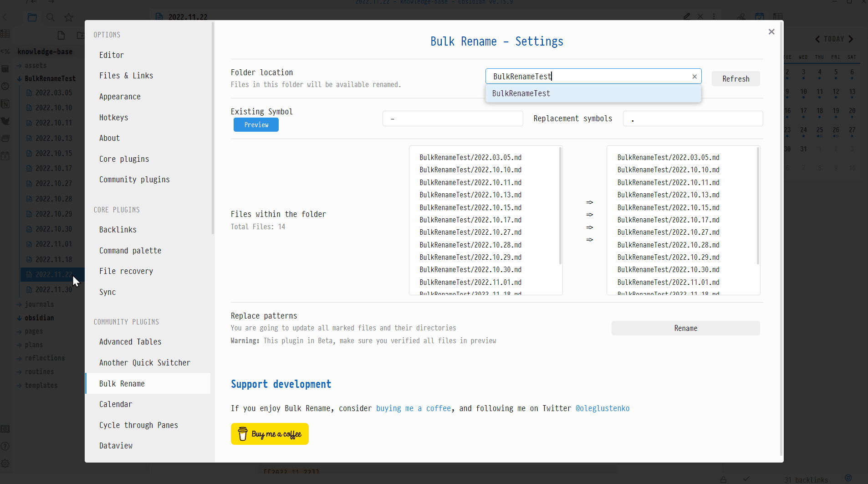Screen dimensions: 868x484
Task: Open the Community plugins settings section
Action: point(134,180)
